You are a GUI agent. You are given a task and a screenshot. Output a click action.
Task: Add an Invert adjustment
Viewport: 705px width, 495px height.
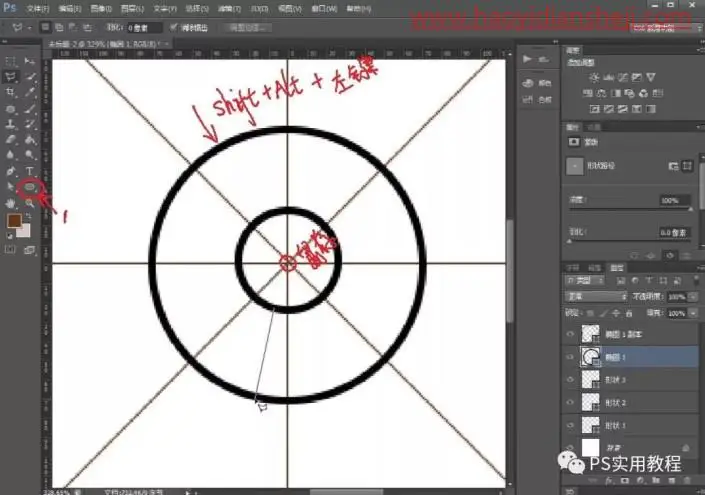coord(595,109)
